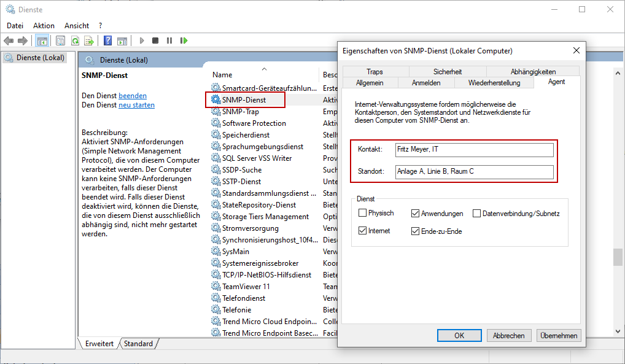Click Übernehmen to apply settings
Screen dimensions: 625x364
[x=559, y=335]
